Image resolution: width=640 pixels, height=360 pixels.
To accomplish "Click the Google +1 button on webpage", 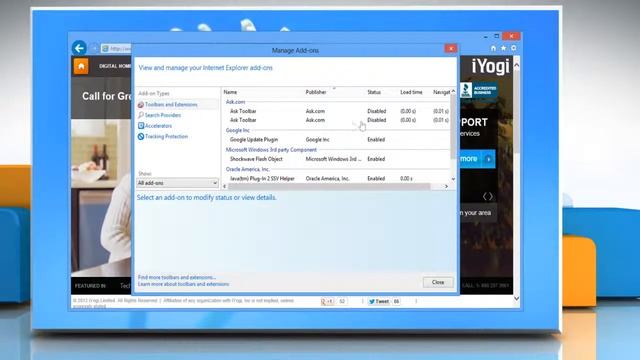I will click(x=327, y=302).
